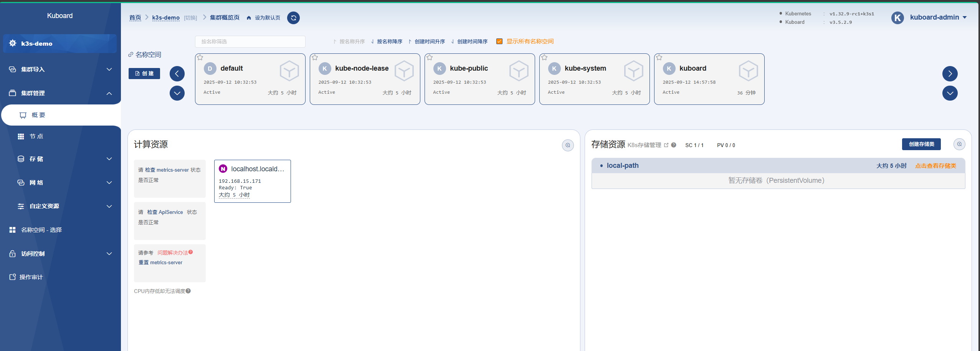
Task: Star the default namespace card
Action: (200, 58)
